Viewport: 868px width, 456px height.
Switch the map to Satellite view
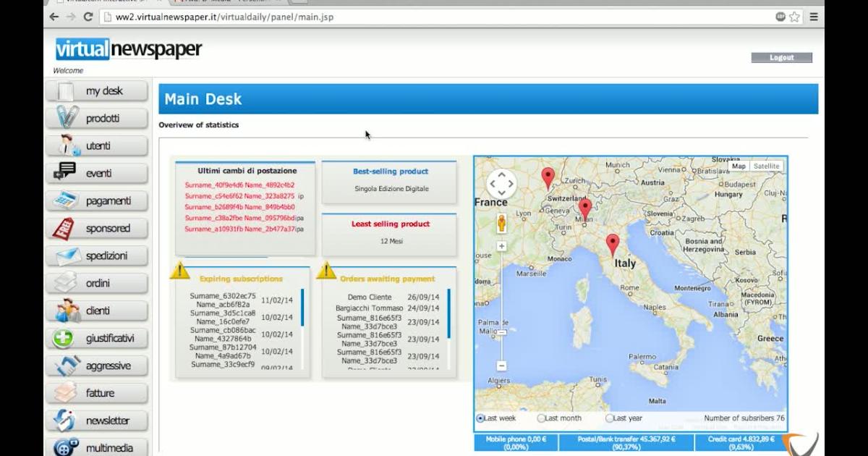(766, 166)
